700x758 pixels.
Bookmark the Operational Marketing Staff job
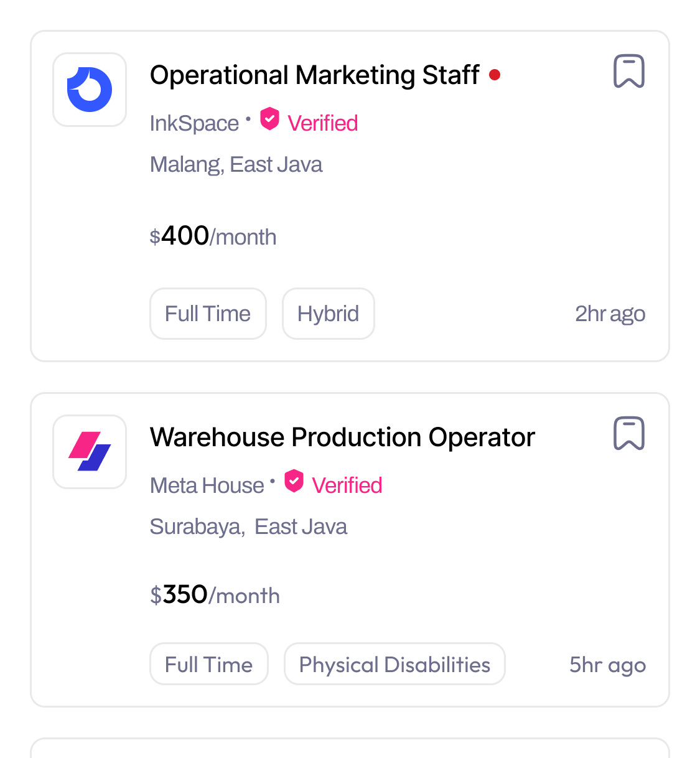pyautogui.click(x=629, y=72)
